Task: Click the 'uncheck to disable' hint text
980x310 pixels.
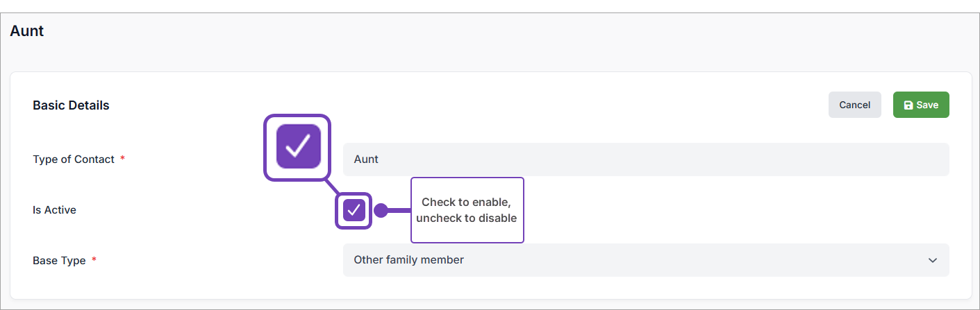Action: pos(467,218)
